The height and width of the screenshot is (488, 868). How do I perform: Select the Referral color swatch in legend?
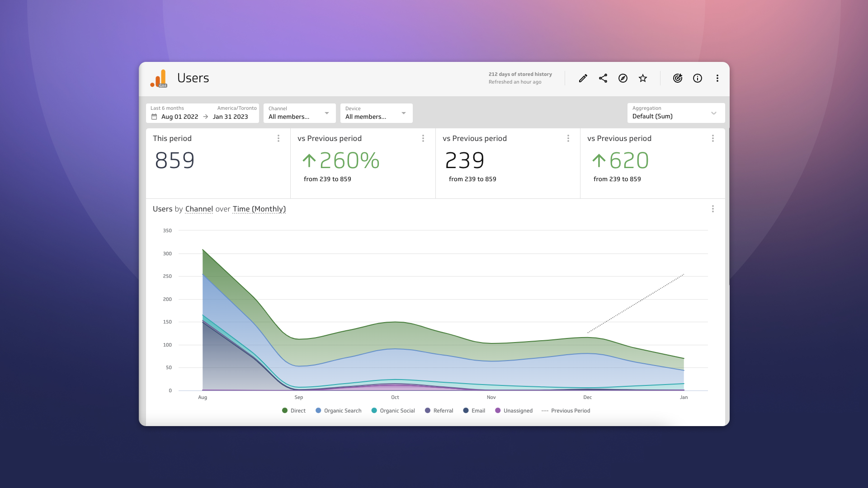(427, 411)
